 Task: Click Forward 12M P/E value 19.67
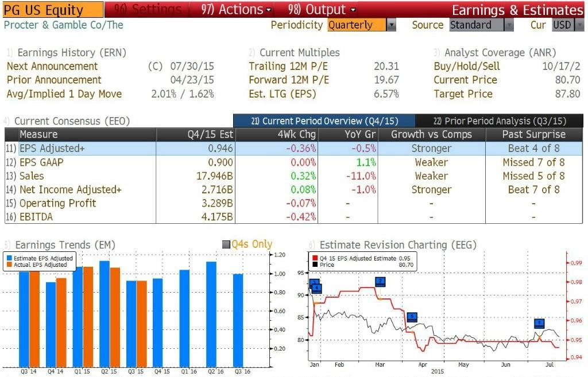[386, 80]
